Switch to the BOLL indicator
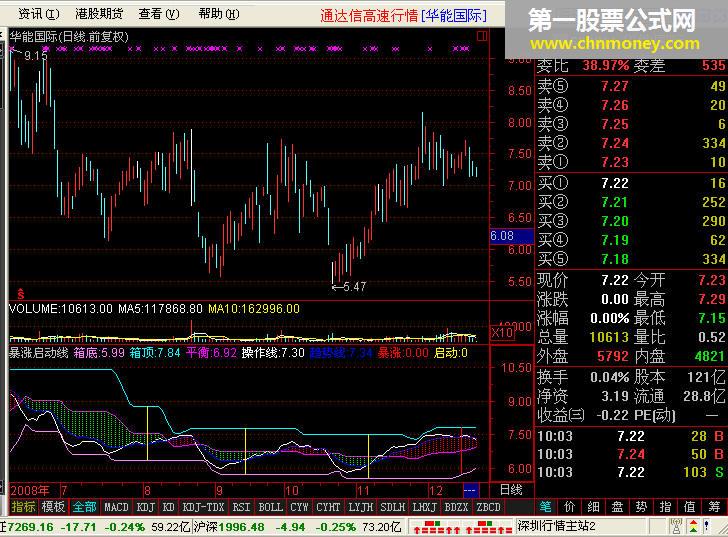This screenshot has height=537, width=728. pos(270,507)
